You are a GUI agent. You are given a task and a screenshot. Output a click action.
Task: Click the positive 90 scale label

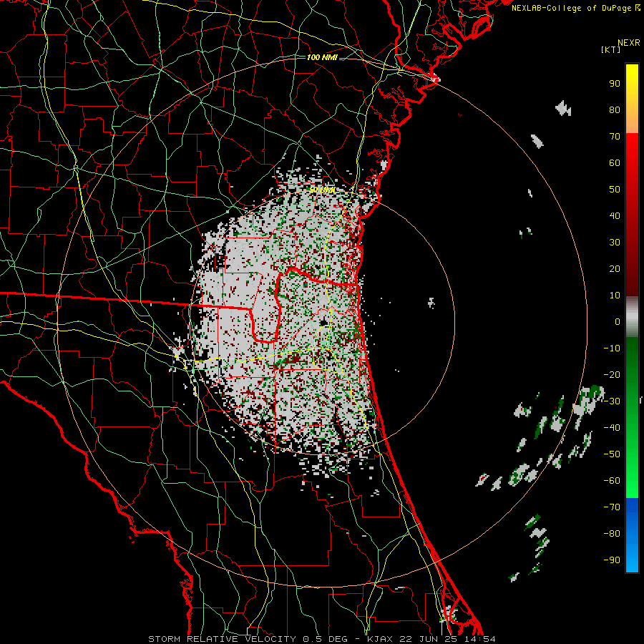615,84
